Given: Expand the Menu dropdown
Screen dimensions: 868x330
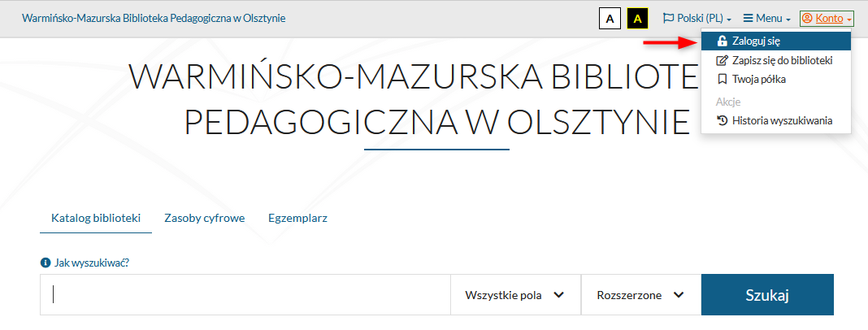Looking at the screenshot, I should (x=766, y=19).
